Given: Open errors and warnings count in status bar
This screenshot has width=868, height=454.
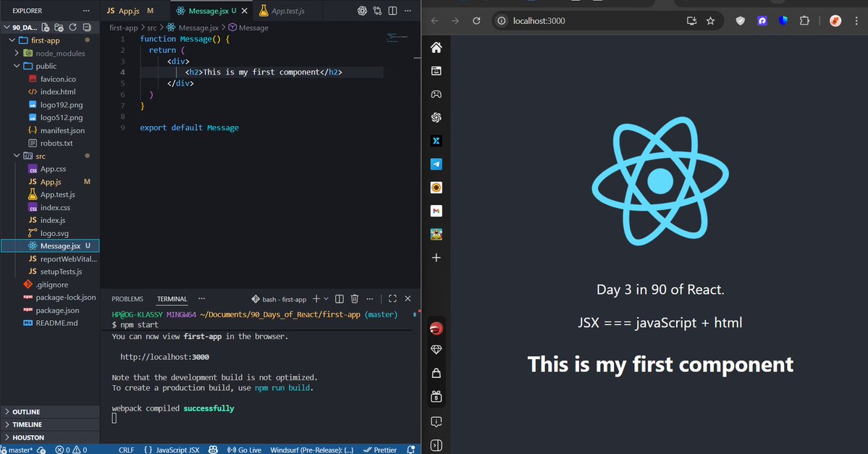Looking at the screenshot, I should click(x=71, y=450).
